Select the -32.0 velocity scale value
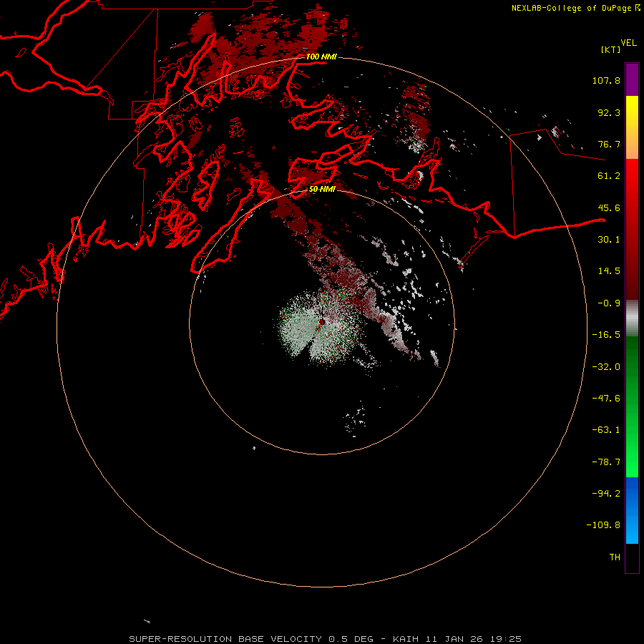 (606, 367)
